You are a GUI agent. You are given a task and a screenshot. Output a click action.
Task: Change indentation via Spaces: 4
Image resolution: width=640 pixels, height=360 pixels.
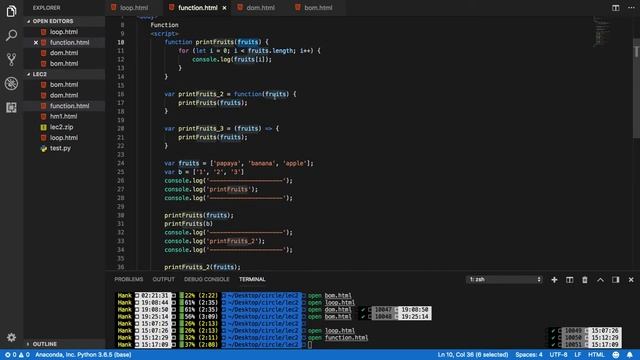tap(529, 355)
